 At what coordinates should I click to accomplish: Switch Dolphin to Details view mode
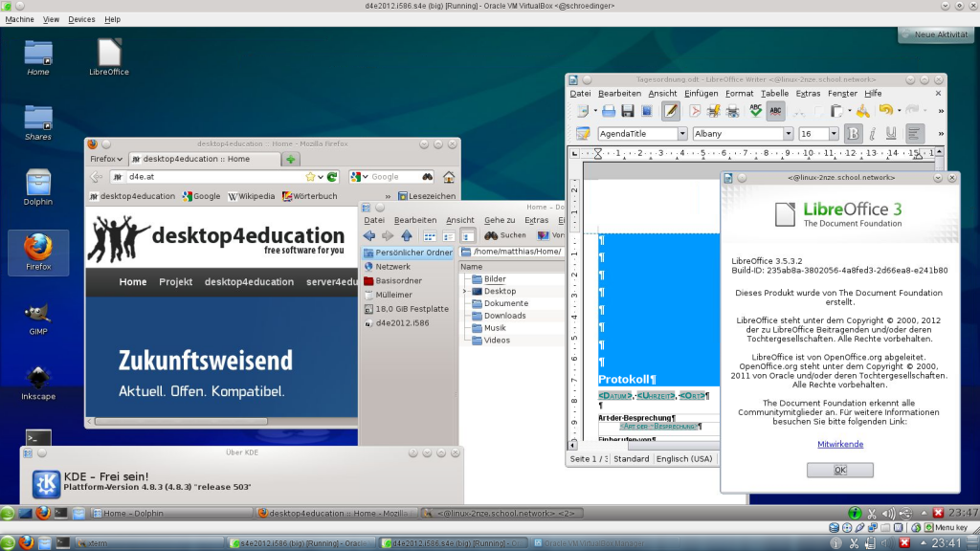click(x=467, y=236)
